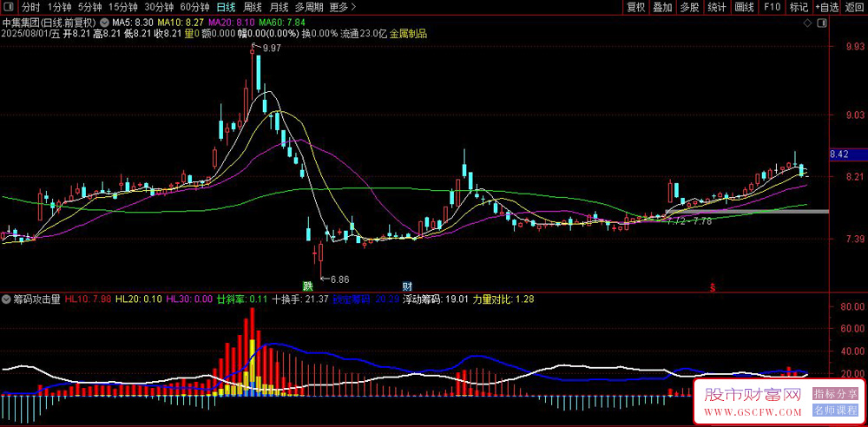Click the 廿斜率: 0.11 value

[x=242, y=299]
